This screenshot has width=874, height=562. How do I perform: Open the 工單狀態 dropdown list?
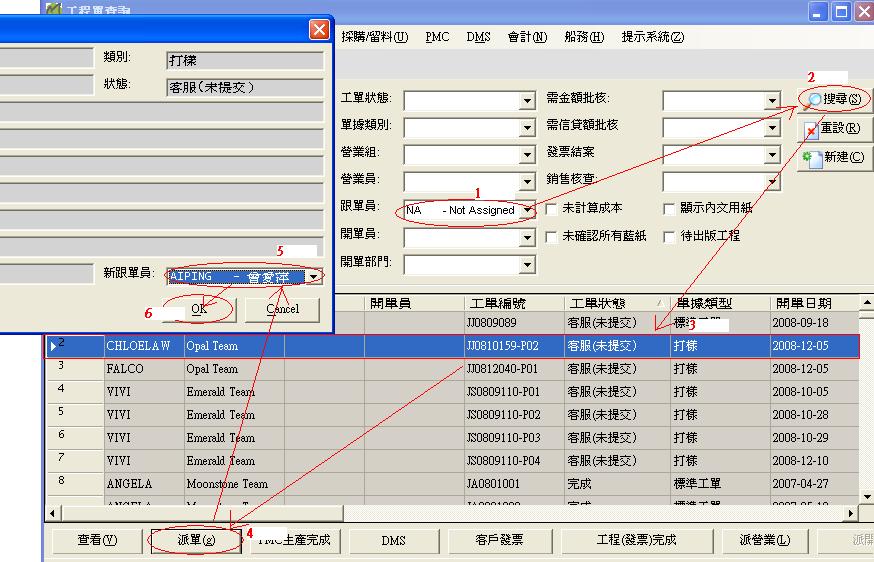click(527, 101)
